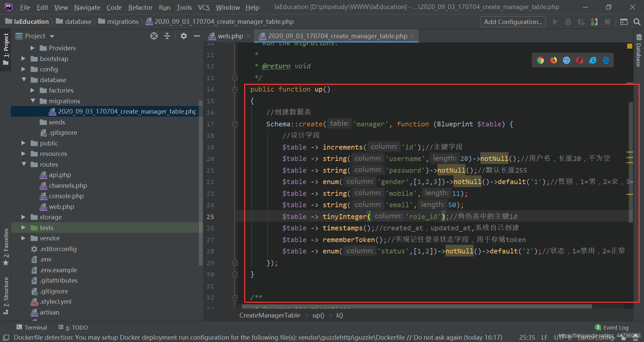Open api.php in the project tree

pos(60,175)
